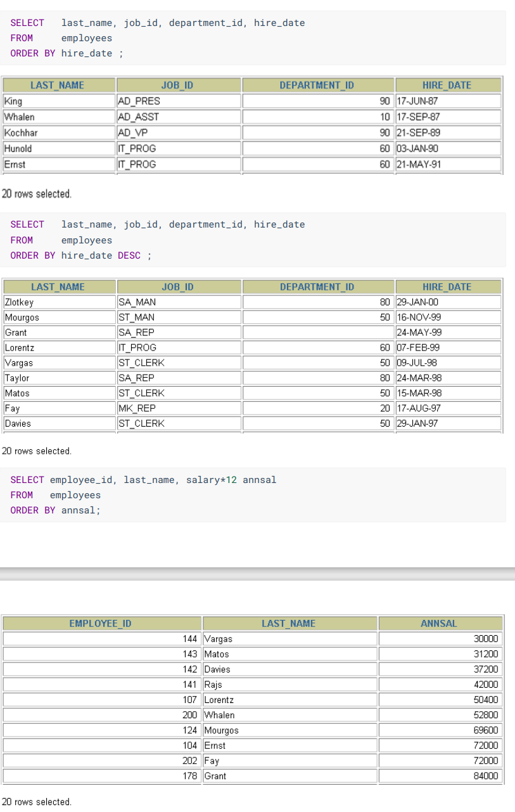Viewport: 515px width, 812px height.
Task: Click hire date 29-JAN-97
Action: (448, 424)
